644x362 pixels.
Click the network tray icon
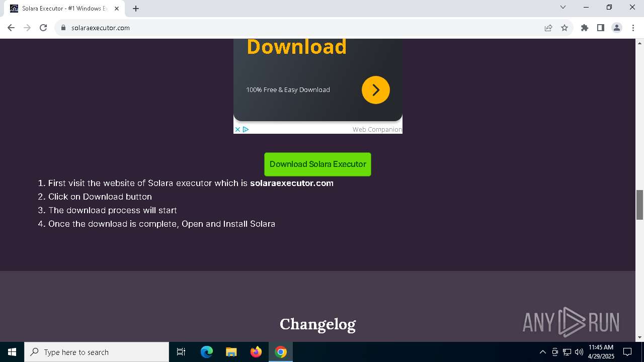click(567, 352)
